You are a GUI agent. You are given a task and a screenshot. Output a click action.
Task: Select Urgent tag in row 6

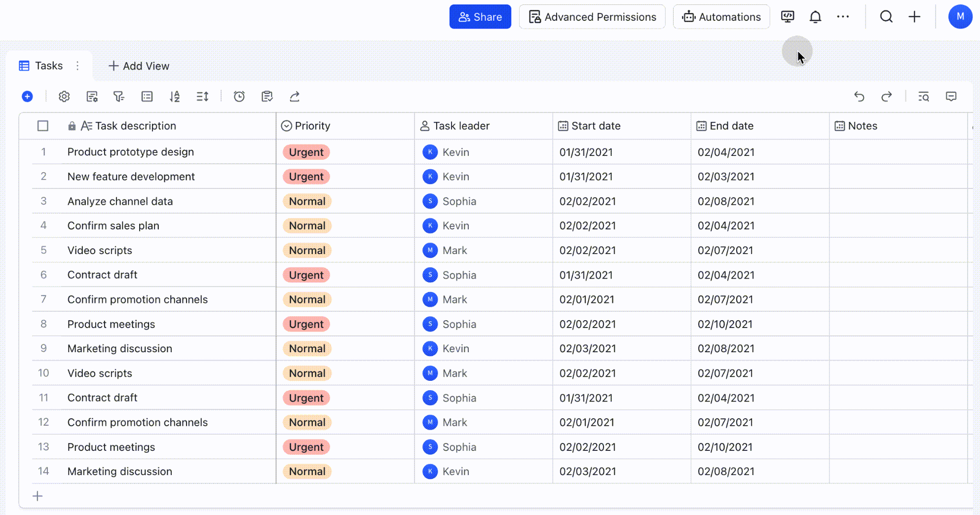click(x=306, y=275)
